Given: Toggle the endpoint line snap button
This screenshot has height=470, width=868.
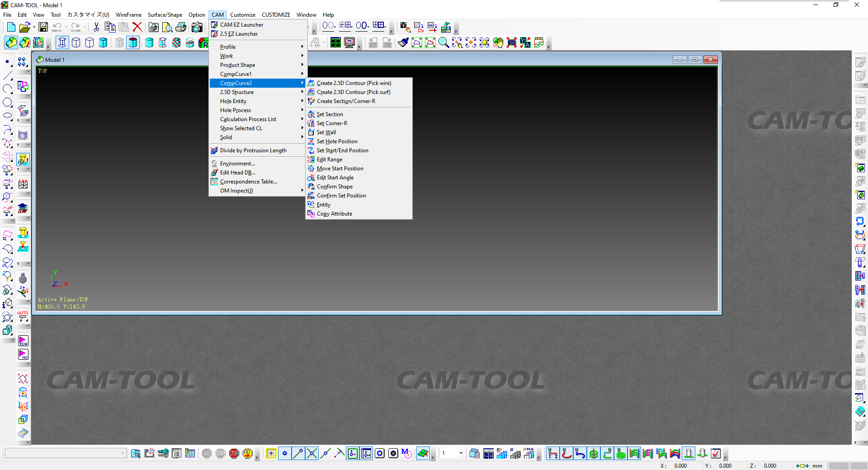Looking at the screenshot, I should tap(298, 453).
